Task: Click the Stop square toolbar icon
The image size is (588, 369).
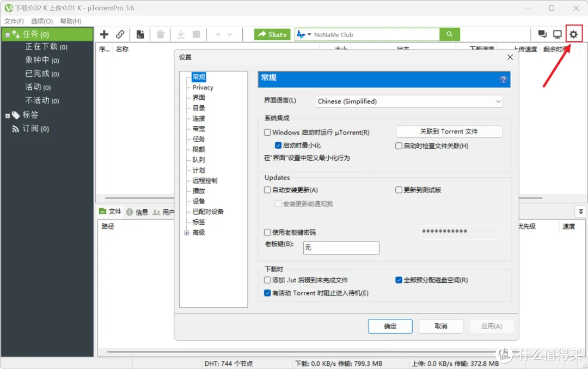Action: click(196, 34)
